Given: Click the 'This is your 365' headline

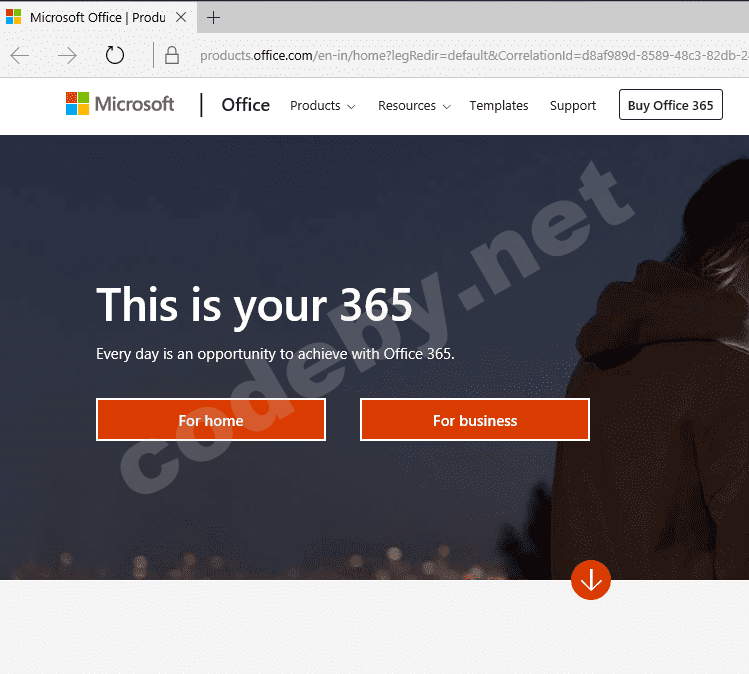Looking at the screenshot, I should pos(254,306).
